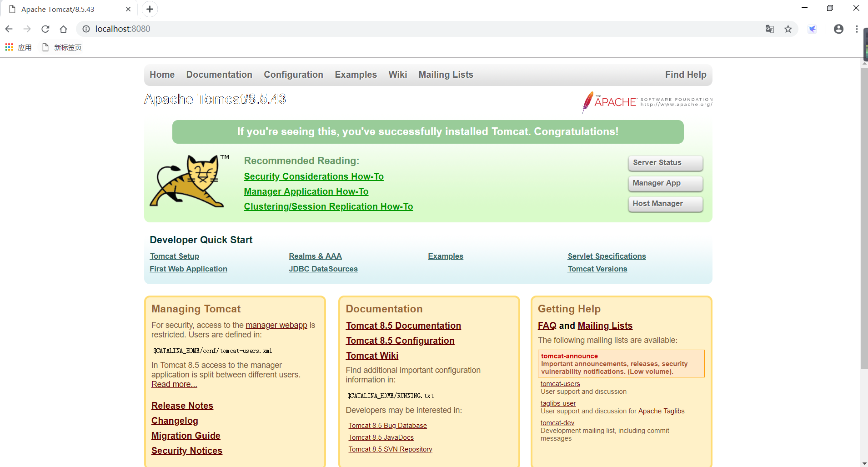Open the Migration Guide link
Viewport: 868px width, 467px height.
[186, 436]
